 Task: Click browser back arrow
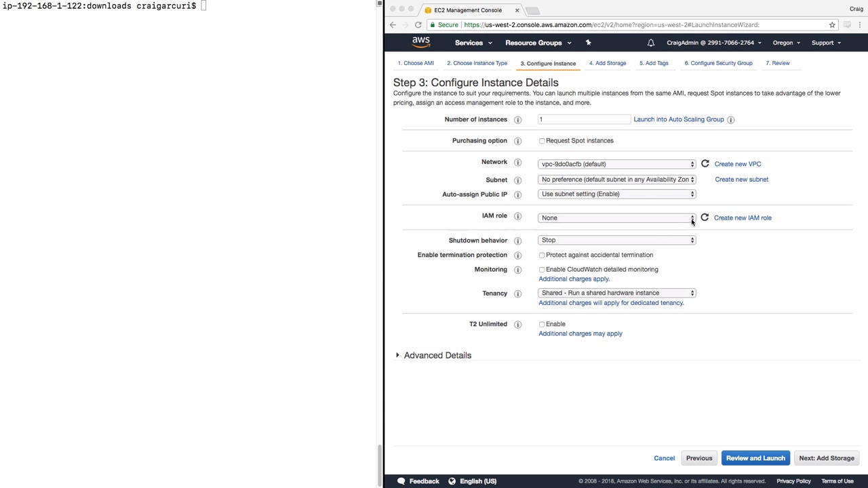(x=393, y=25)
